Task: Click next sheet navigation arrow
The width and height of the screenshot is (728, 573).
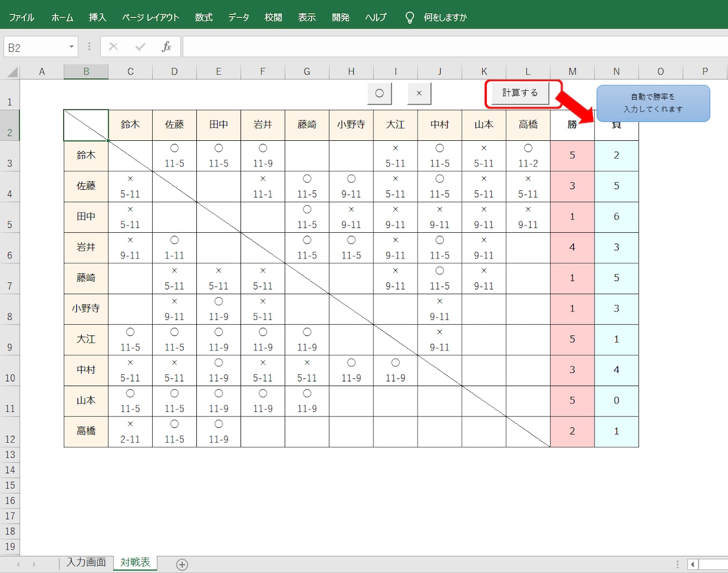Action: point(34,564)
